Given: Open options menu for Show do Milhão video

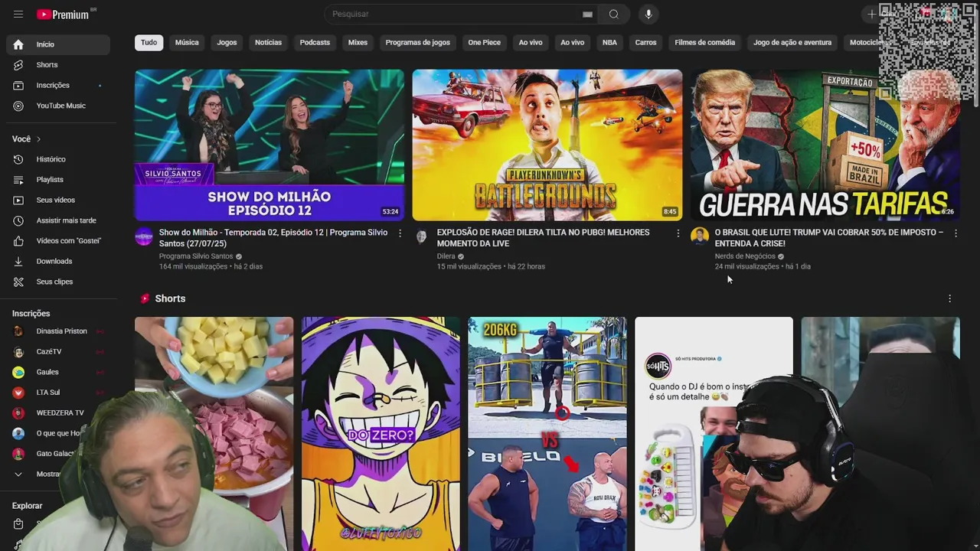Looking at the screenshot, I should click(x=400, y=233).
